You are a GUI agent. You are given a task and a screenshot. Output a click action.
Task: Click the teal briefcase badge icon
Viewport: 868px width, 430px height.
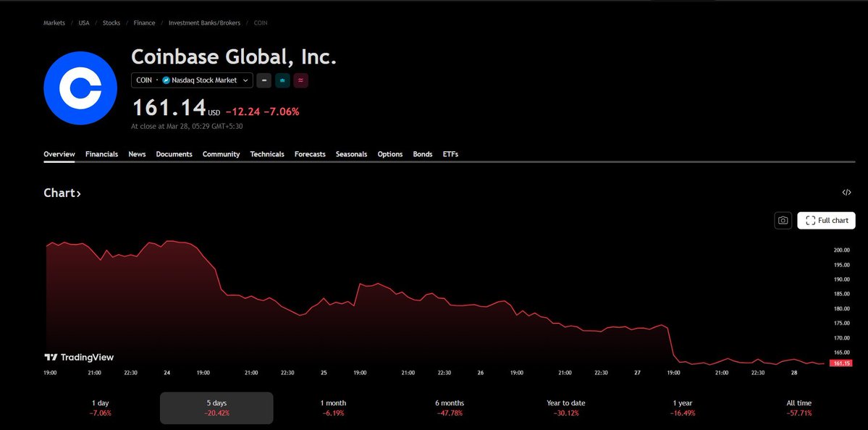coord(282,80)
